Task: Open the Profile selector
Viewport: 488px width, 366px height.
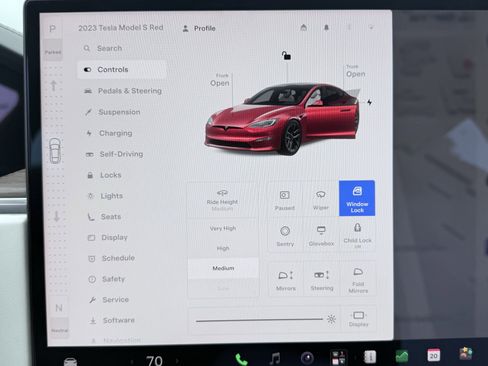Action: point(199,28)
